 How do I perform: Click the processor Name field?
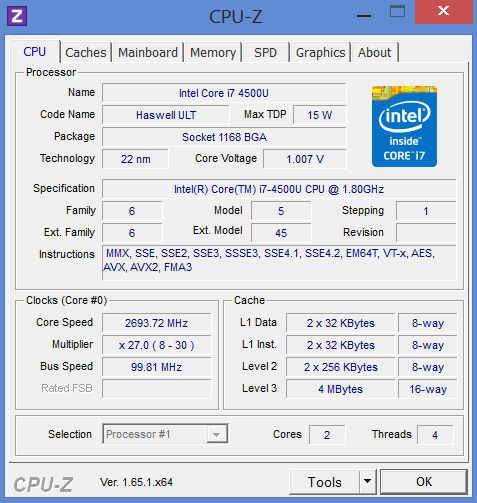click(224, 93)
